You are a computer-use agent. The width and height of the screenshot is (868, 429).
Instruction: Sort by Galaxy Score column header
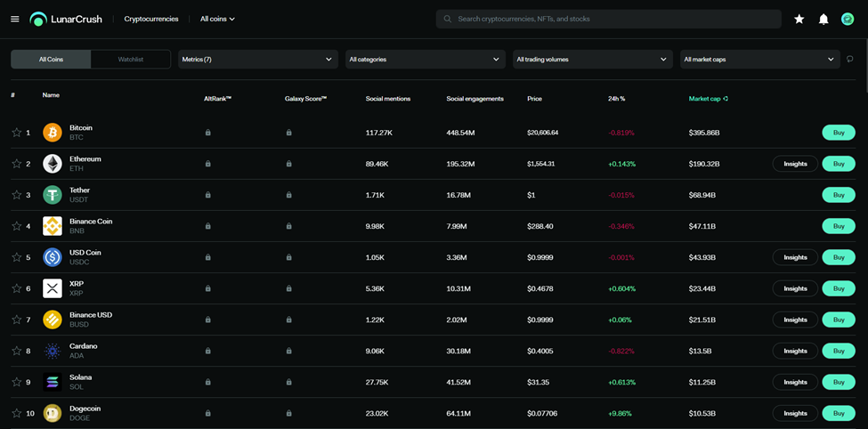click(305, 99)
